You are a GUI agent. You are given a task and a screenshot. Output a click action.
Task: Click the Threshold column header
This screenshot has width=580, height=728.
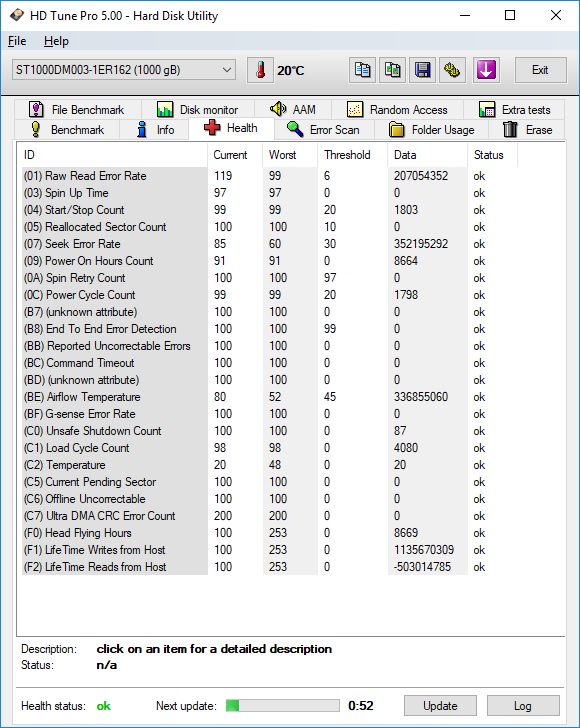(352, 155)
